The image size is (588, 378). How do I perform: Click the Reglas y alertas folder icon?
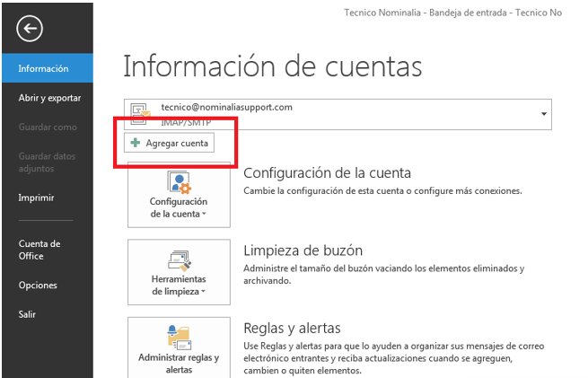(179, 337)
